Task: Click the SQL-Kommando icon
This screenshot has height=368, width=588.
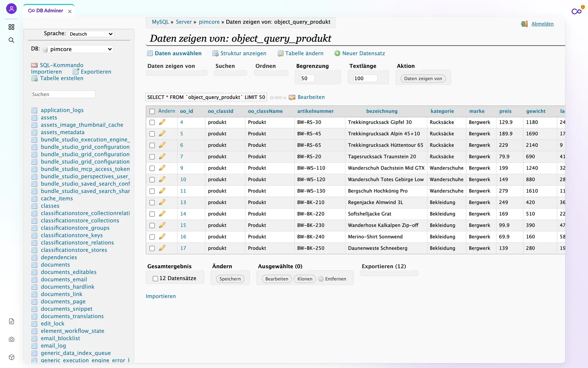Action: [35, 65]
